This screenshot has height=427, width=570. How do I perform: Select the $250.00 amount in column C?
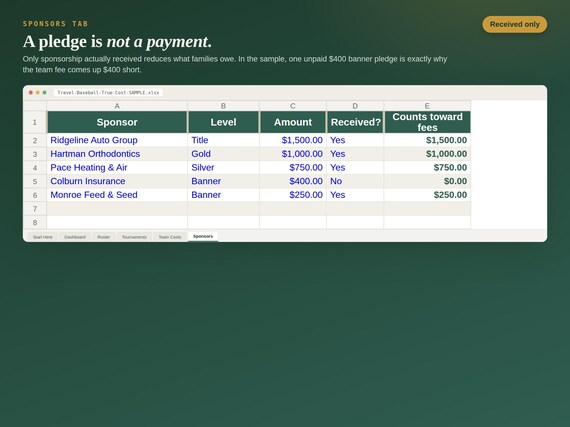point(293,195)
